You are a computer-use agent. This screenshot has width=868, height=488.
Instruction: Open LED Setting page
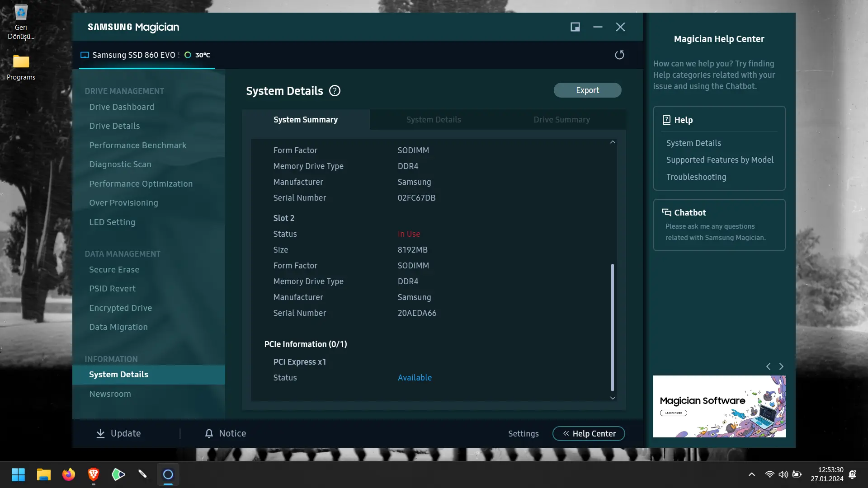tap(112, 222)
